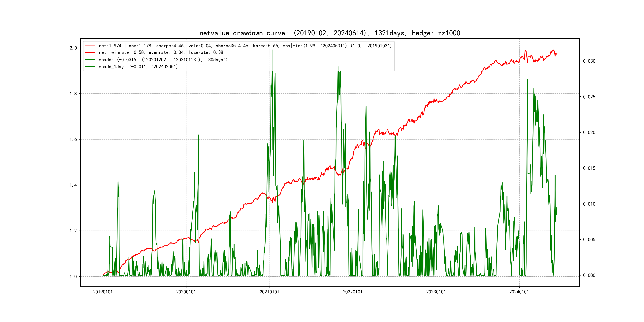The image size is (644, 322).
Task: Click the 1.4 left y-axis label
Action: pos(73,185)
